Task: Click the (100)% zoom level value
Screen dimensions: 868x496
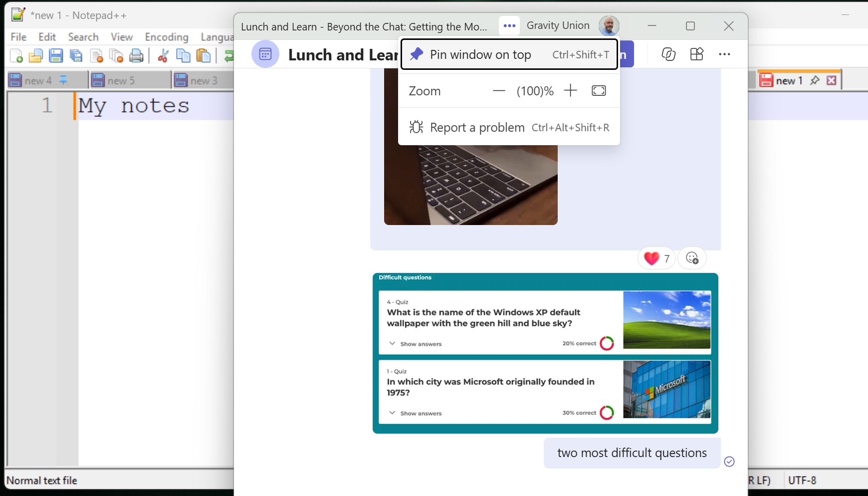Action: (535, 91)
